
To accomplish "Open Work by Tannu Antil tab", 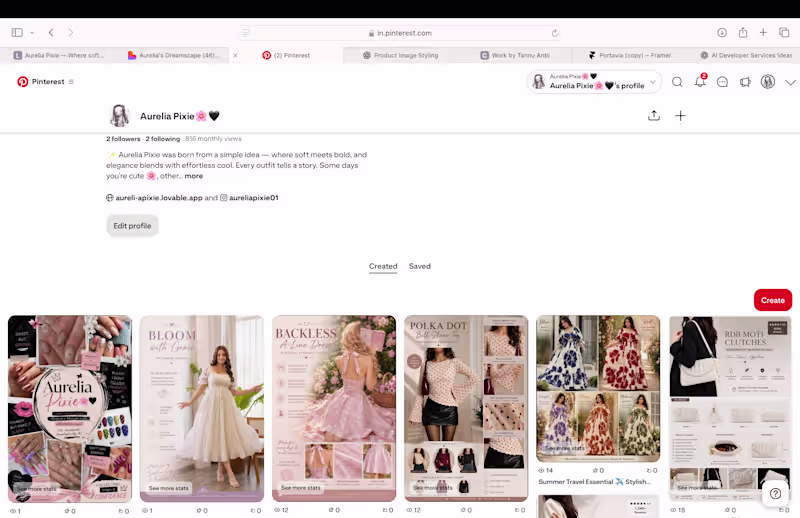I will click(515, 55).
